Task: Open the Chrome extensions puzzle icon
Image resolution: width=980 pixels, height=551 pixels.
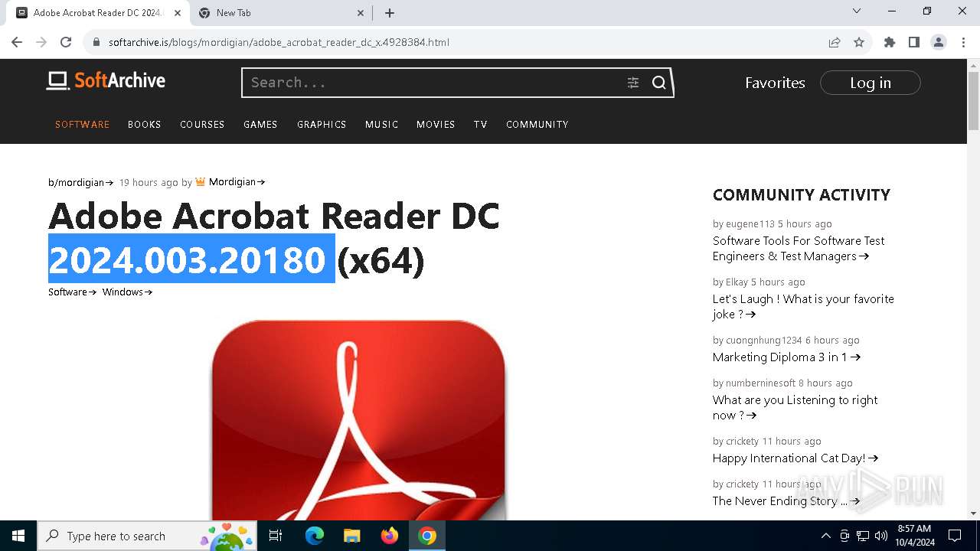Action: tap(890, 42)
